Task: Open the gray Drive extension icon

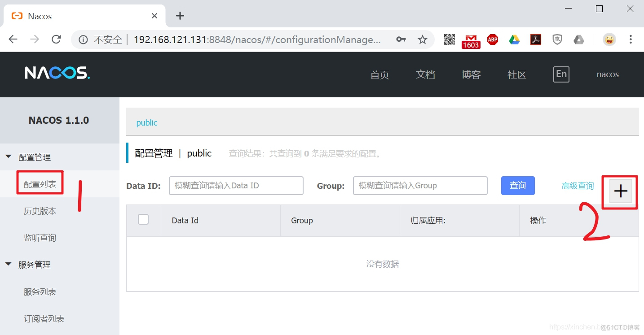Action: click(x=579, y=39)
